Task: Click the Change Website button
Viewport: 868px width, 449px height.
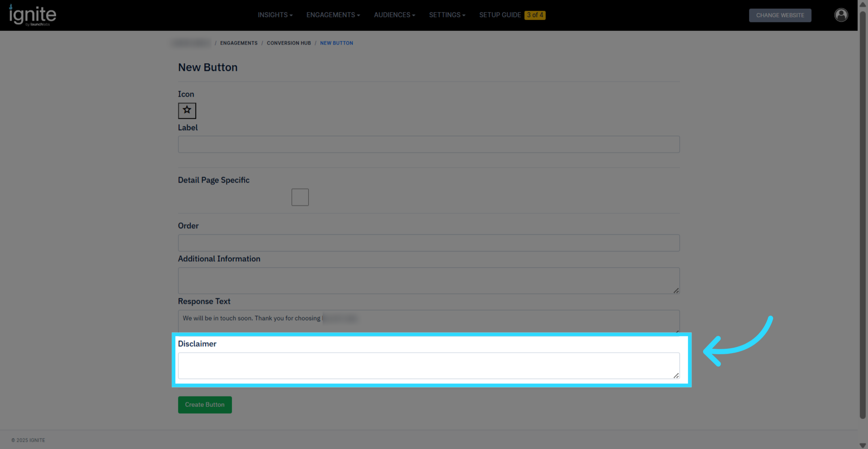Action: (780, 15)
